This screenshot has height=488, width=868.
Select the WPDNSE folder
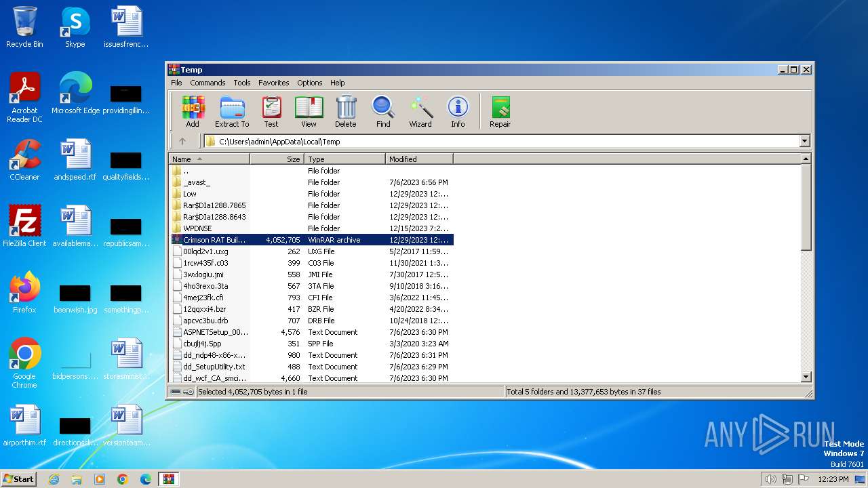[312, 228]
